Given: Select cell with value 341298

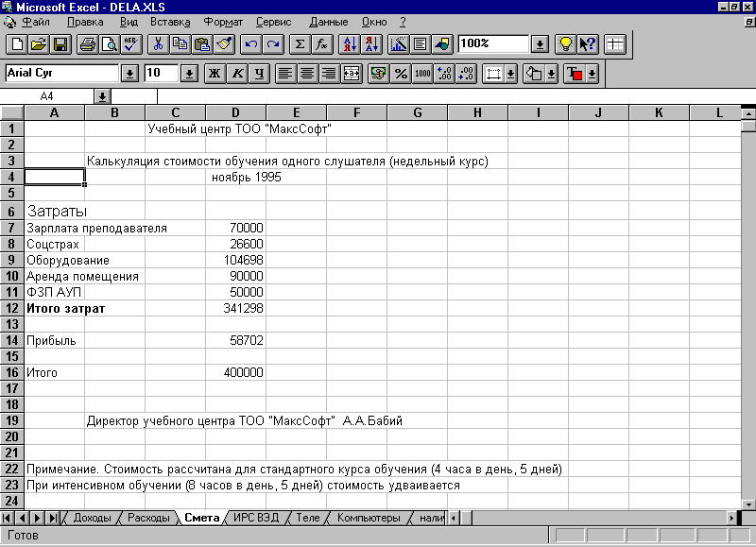Looking at the screenshot, I should pyautogui.click(x=235, y=308).
